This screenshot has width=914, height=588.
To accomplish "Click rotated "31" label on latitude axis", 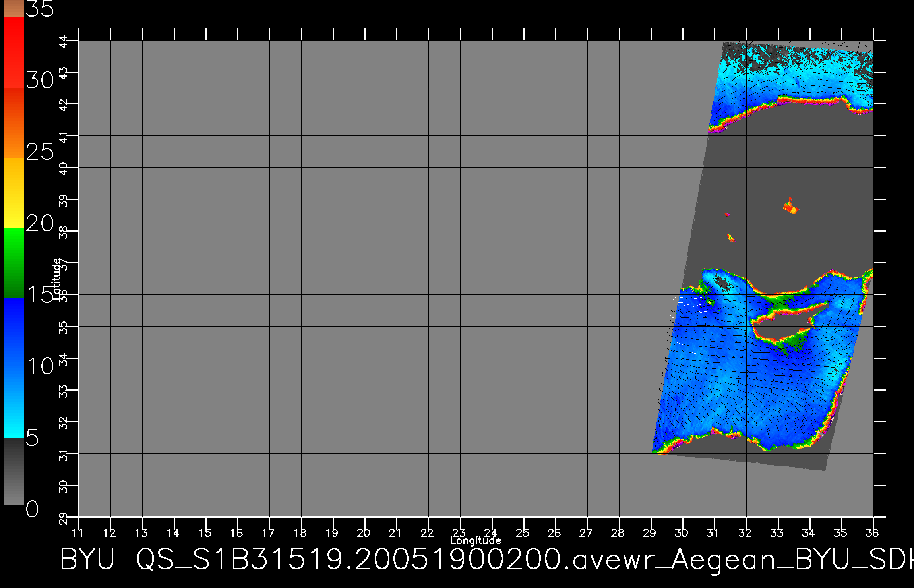I will point(64,455).
